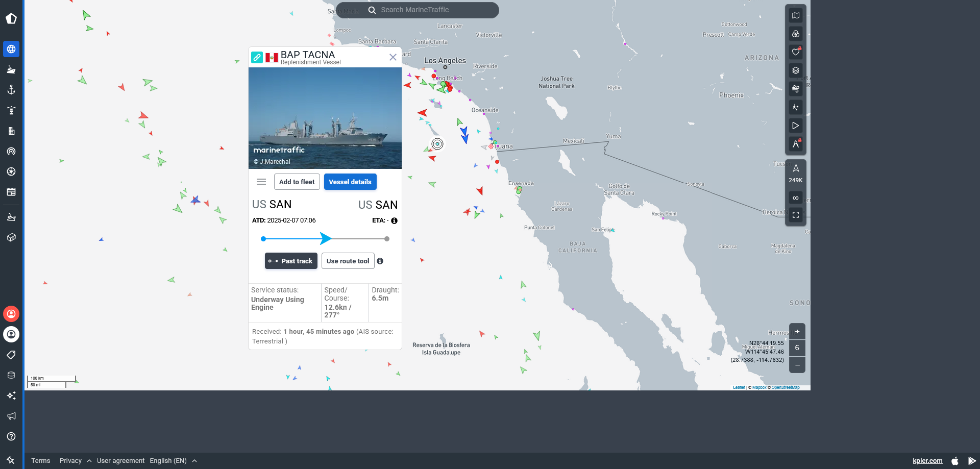Open the Mapbox attribution link
Image resolution: width=980 pixels, height=469 pixels.
click(x=759, y=387)
